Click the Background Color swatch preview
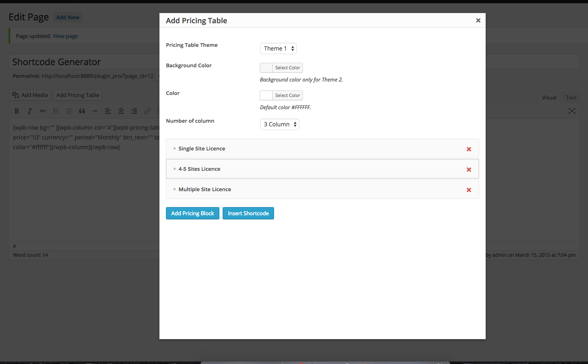 (x=266, y=68)
